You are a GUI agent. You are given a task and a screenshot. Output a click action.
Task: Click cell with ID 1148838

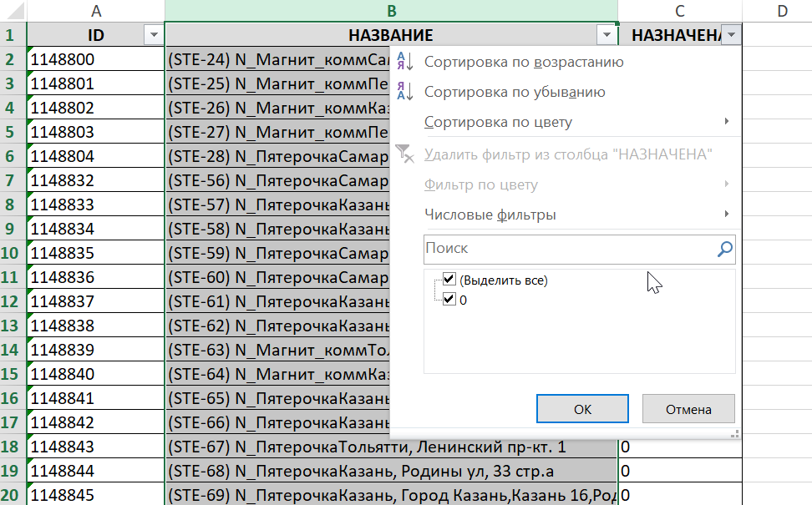(x=96, y=326)
